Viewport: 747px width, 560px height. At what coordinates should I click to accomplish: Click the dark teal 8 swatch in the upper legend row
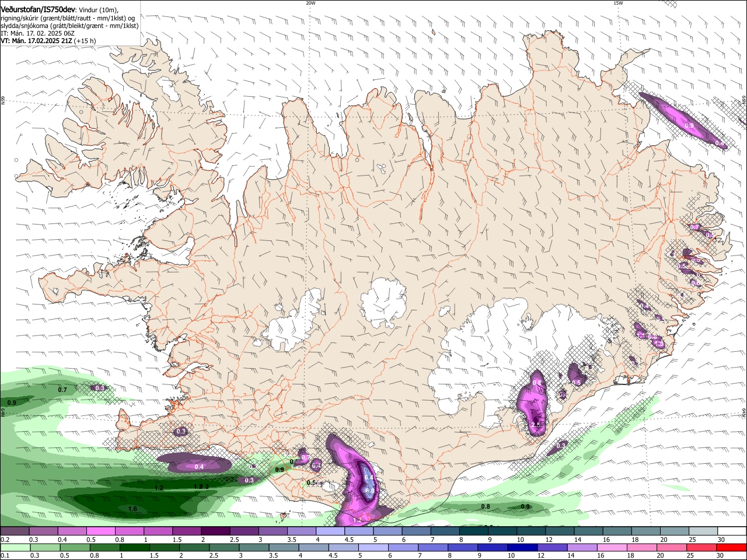click(474, 531)
